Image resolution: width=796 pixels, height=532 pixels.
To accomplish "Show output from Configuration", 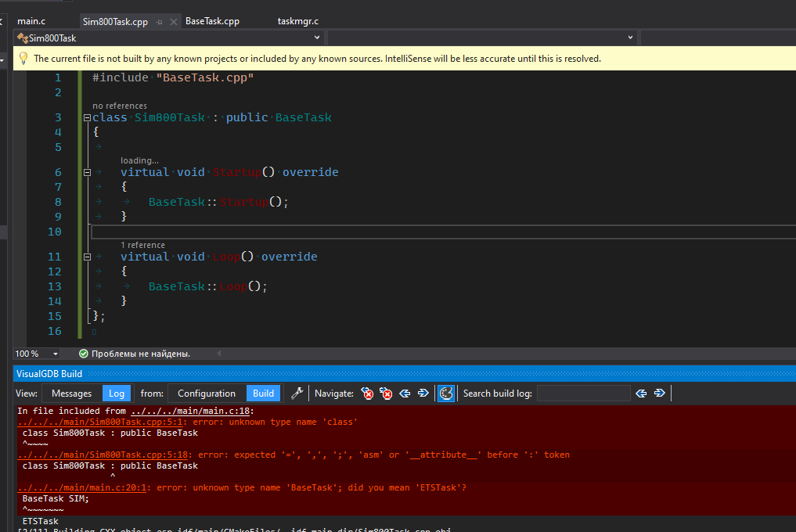I will [x=206, y=394].
